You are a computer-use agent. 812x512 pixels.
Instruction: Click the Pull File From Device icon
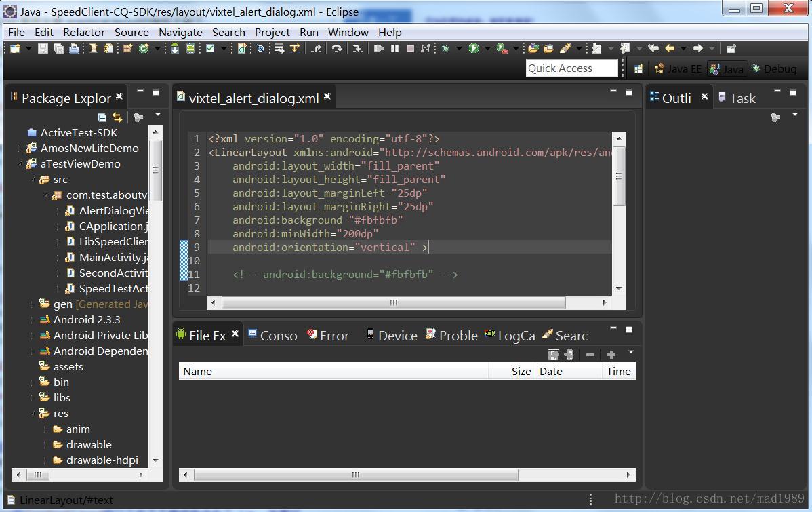pyautogui.click(x=554, y=355)
